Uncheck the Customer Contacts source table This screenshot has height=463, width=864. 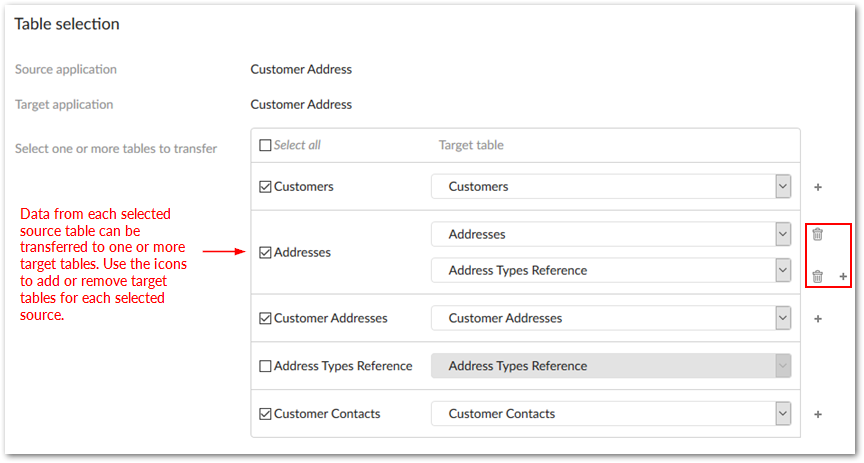265,414
